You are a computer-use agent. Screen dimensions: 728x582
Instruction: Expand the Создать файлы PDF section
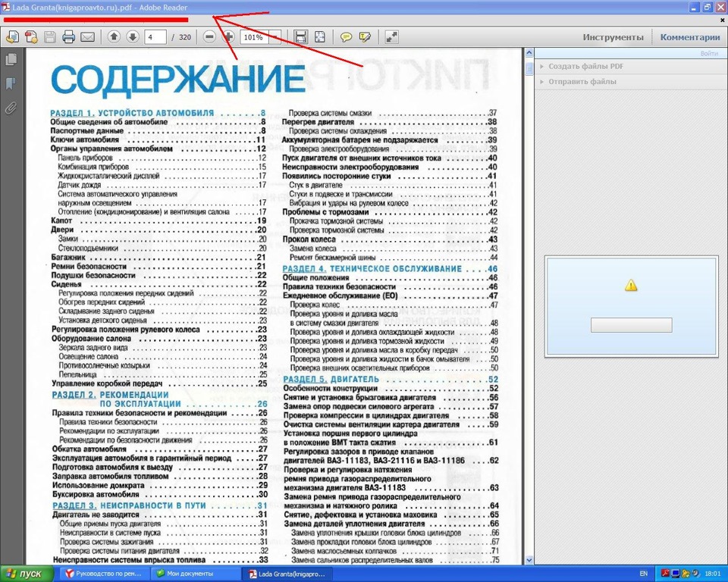click(x=586, y=67)
